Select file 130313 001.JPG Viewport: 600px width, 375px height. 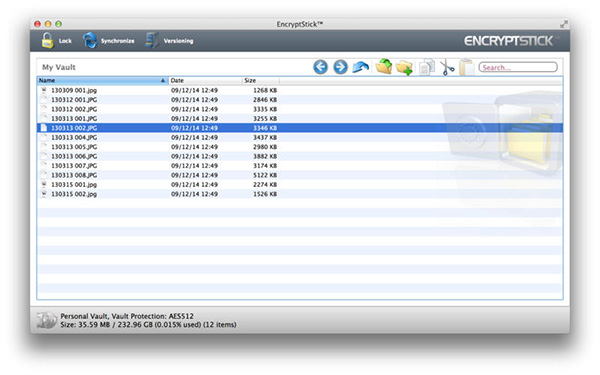tap(74, 119)
